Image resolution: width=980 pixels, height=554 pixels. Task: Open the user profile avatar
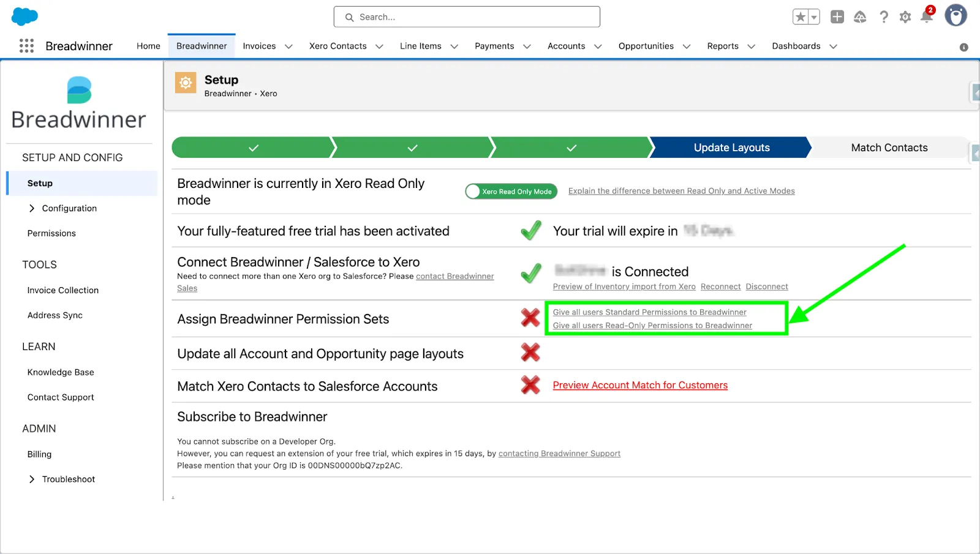pos(956,16)
